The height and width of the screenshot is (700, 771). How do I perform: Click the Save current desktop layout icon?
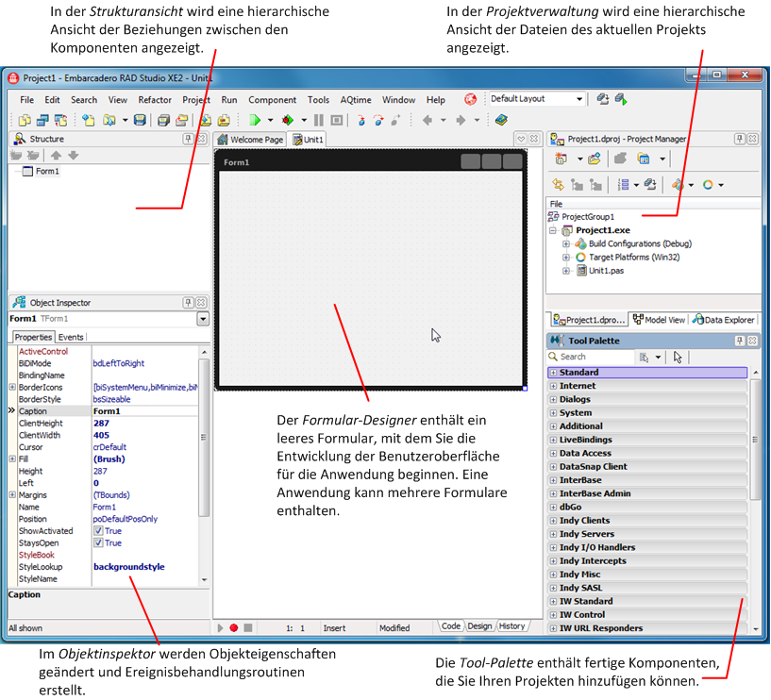(603, 99)
